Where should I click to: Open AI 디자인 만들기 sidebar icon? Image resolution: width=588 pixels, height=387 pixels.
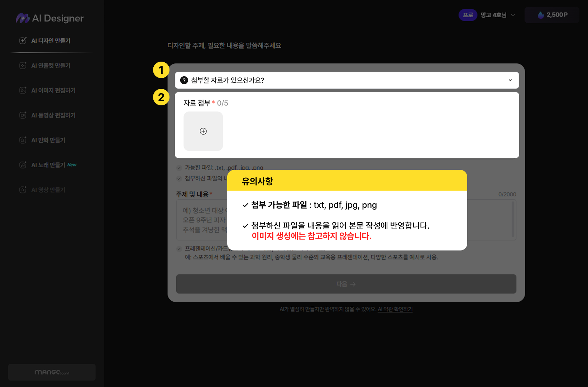pos(23,40)
